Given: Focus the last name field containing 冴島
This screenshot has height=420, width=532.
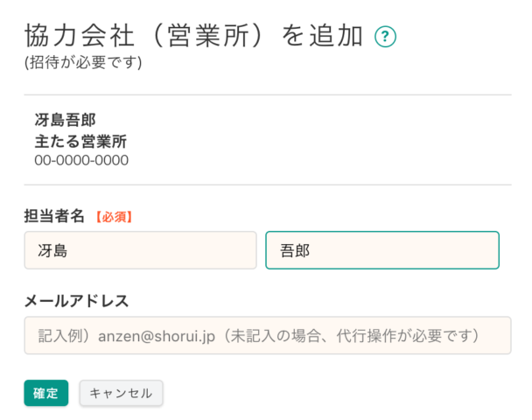Looking at the screenshot, I should tap(141, 250).
